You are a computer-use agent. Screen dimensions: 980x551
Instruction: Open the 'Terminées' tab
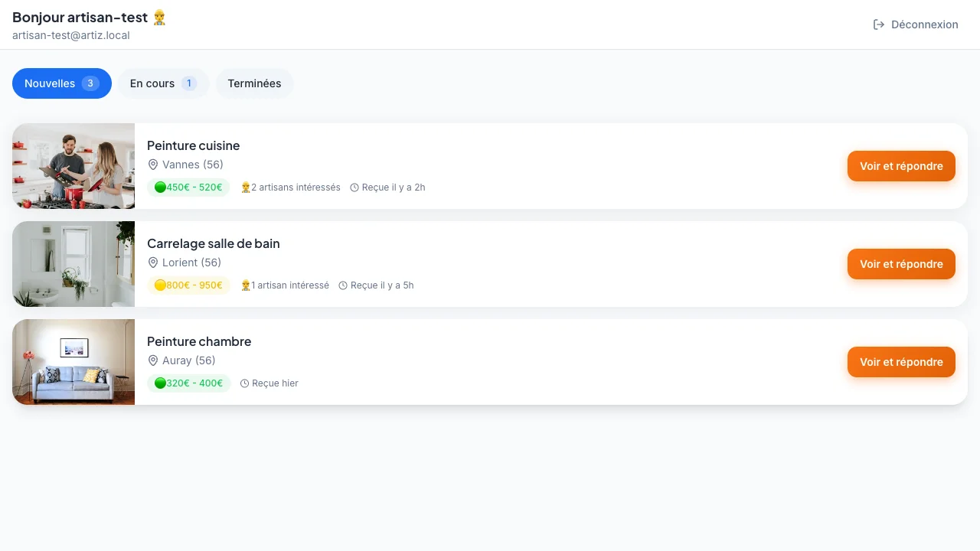[254, 83]
